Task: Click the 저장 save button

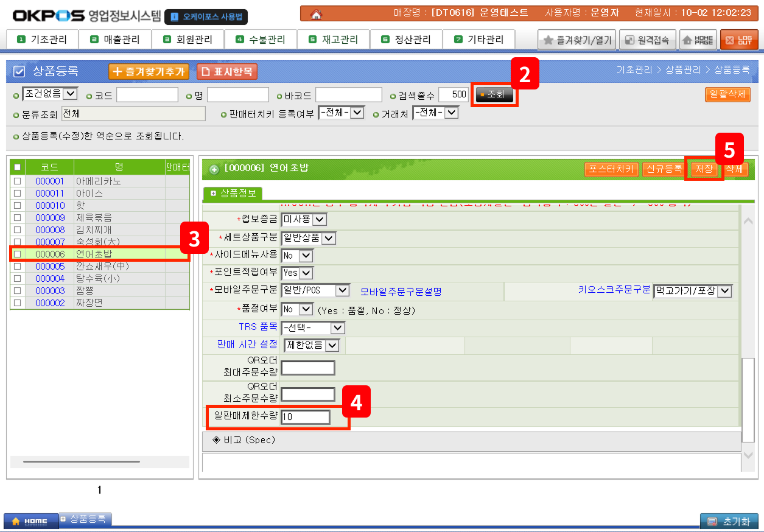Action: point(704,169)
